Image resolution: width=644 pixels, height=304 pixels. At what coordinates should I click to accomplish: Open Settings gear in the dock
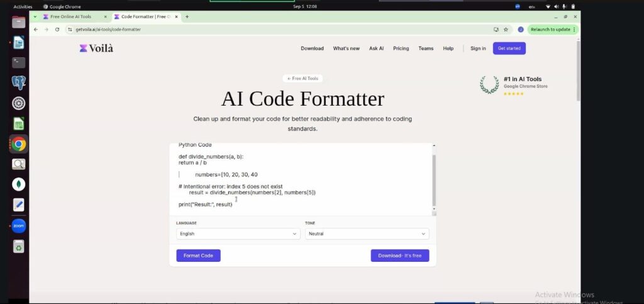(18, 103)
